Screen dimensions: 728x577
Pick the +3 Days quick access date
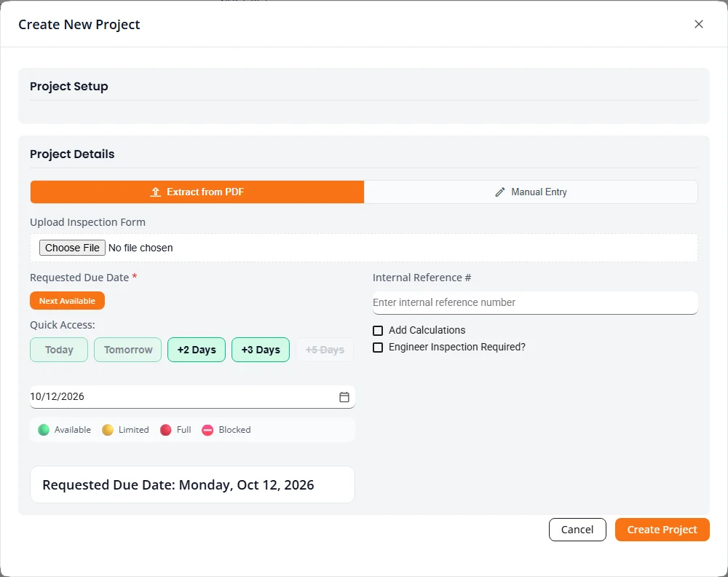pos(261,350)
